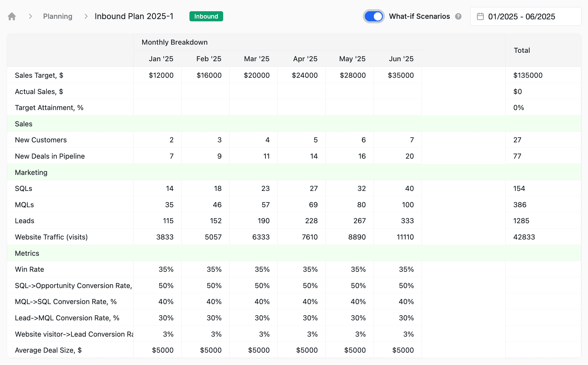
Task: Open the Planning breadcrumb link
Action: pyautogui.click(x=58, y=16)
